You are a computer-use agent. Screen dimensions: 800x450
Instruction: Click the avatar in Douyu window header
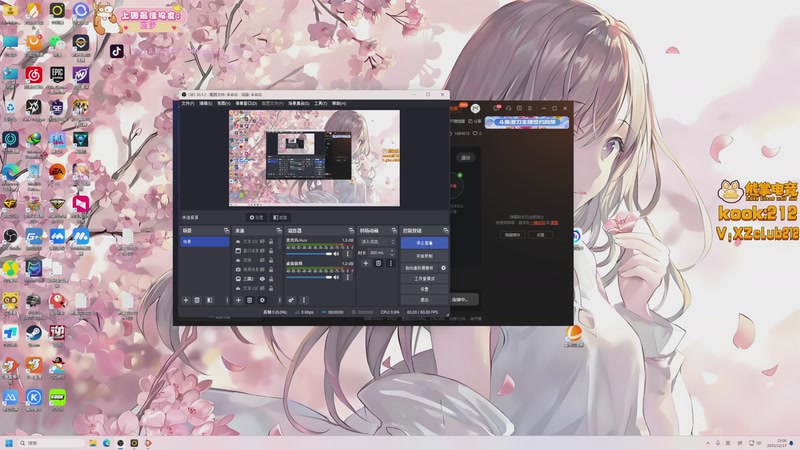coord(476,108)
